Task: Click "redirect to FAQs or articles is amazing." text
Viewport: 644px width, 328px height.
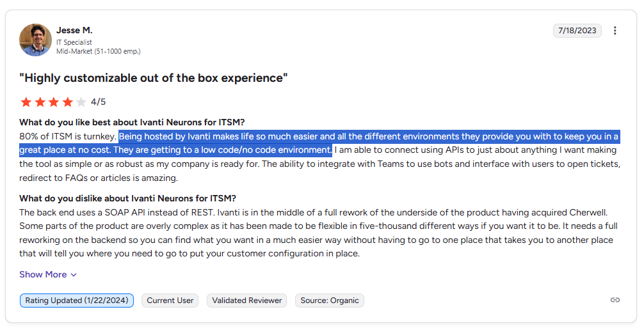Action: pyautogui.click(x=99, y=178)
